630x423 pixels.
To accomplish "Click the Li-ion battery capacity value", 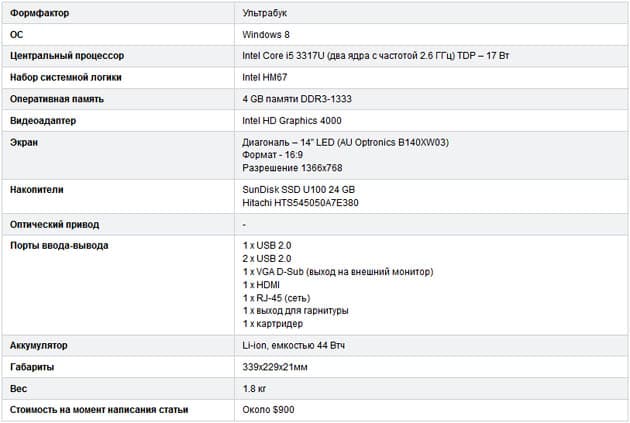I will [x=293, y=345].
